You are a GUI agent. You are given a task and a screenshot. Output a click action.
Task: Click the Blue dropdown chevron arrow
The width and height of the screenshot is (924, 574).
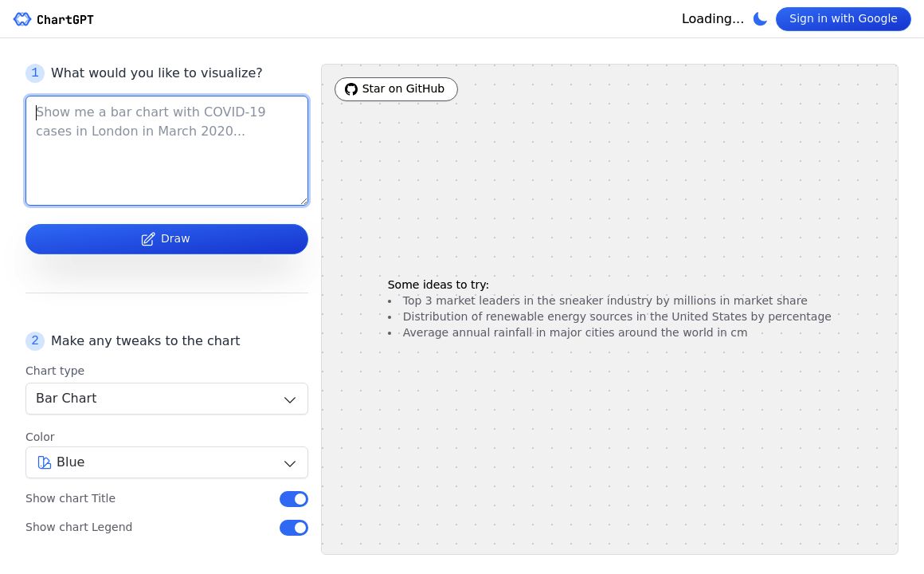(x=290, y=463)
